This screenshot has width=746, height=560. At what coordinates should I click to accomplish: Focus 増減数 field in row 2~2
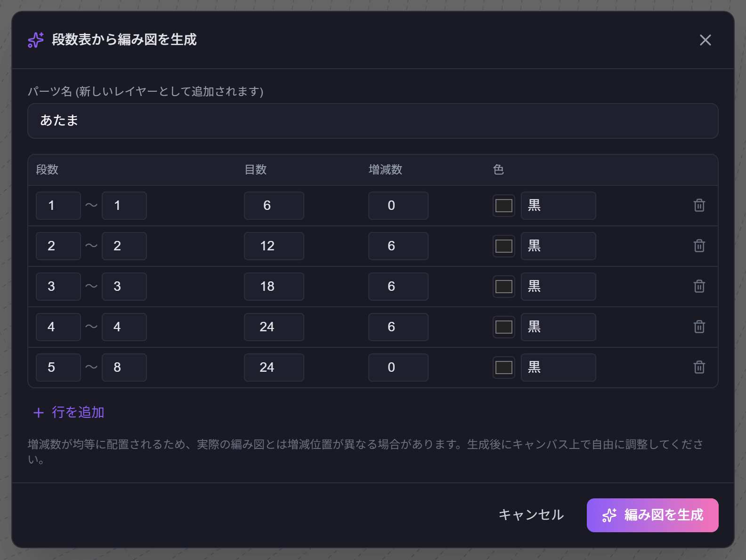coord(398,246)
